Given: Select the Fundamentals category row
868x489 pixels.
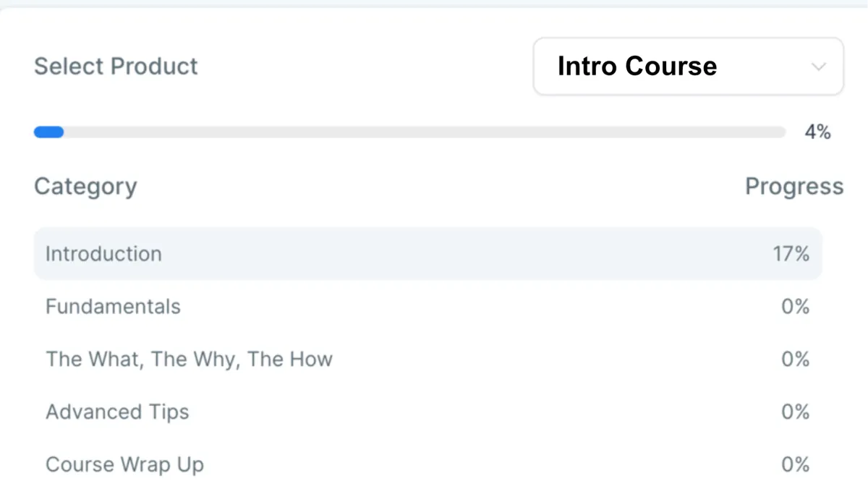Looking at the screenshot, I should tap(427, 307).
